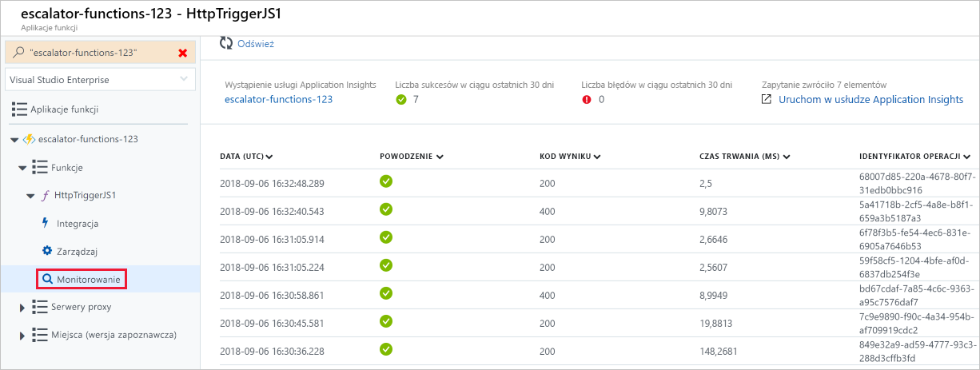Viewport: 980px width, 370px height.
Task: Select HttpTriggerJS1 function in tree
Action: pos(86,195)
